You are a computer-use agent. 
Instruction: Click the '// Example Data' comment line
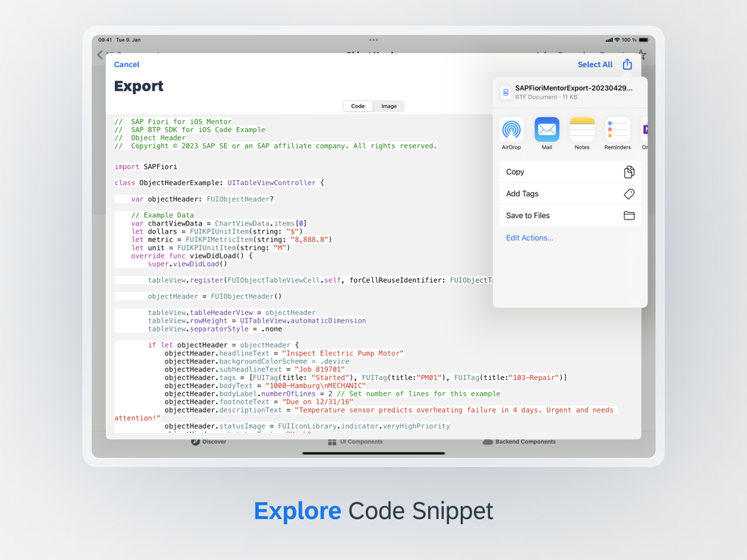tap(162, 215)
